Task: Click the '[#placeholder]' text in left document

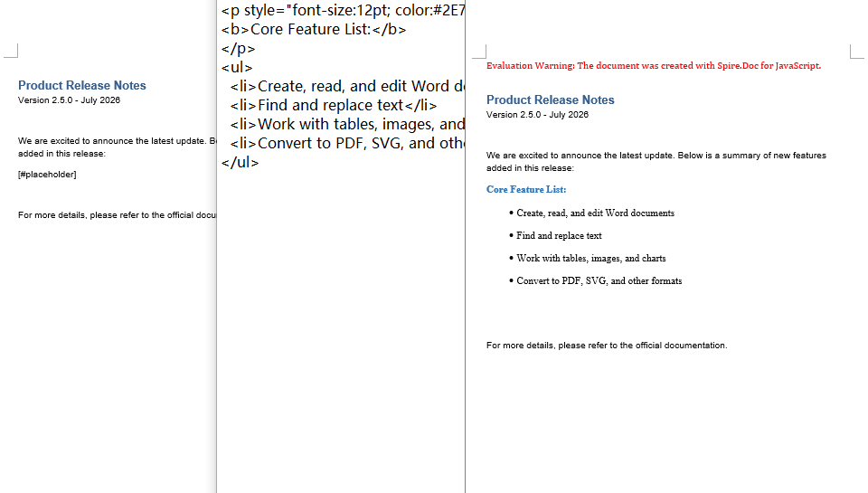Action: pos(47,175)
